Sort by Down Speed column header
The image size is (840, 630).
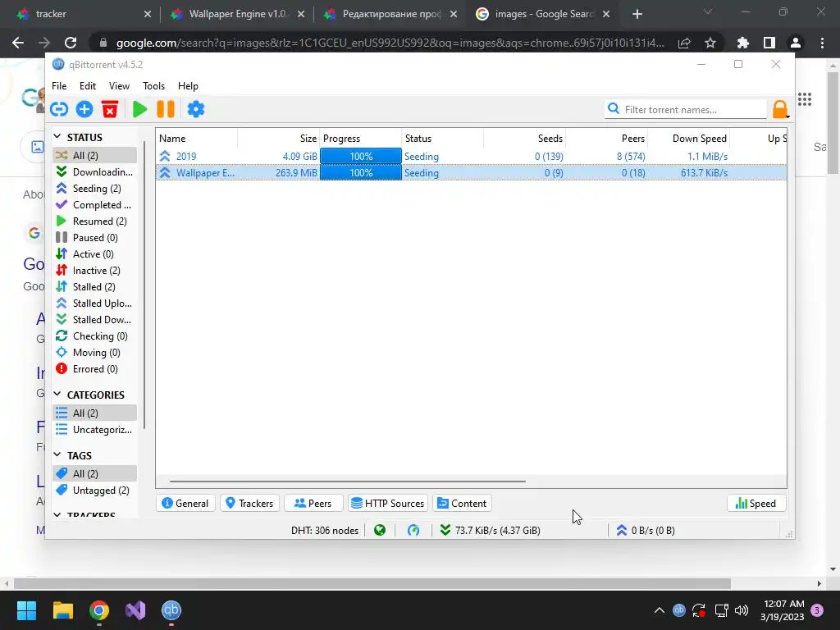688,138
